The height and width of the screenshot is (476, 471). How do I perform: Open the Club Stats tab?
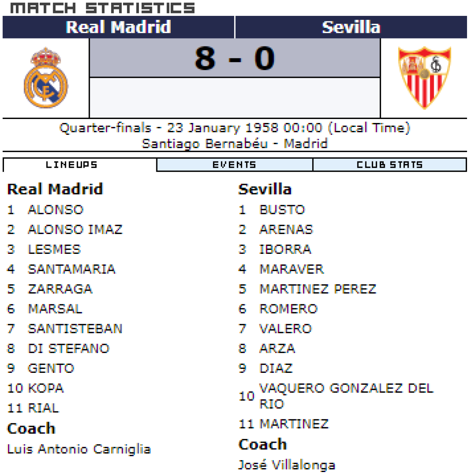(x=390, y=165)
